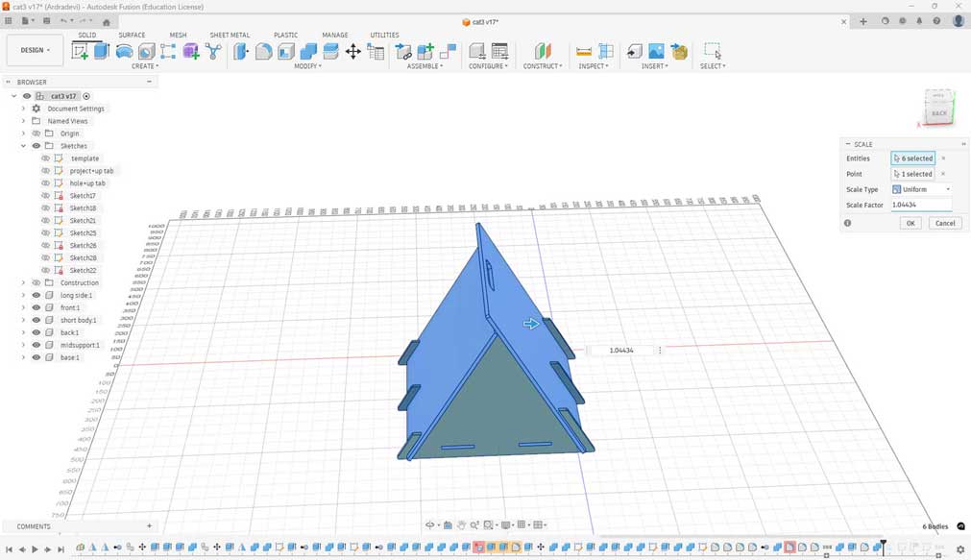This screenshot has width=971, height=560.
Task: Open a new design tab with plus
Action: point(863,21)
